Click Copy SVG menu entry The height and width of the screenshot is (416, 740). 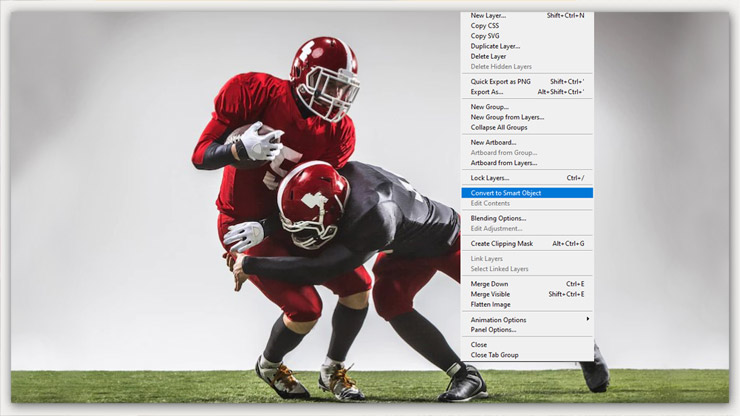point(485,36)
